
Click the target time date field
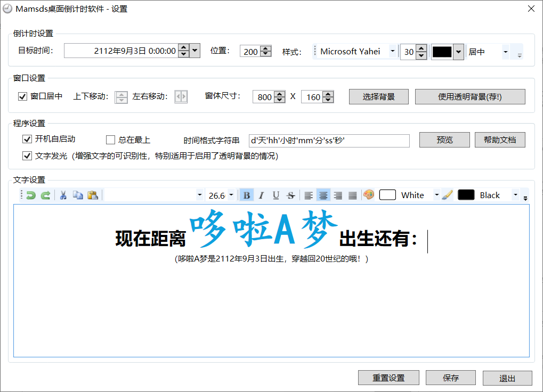coord(121,51)
